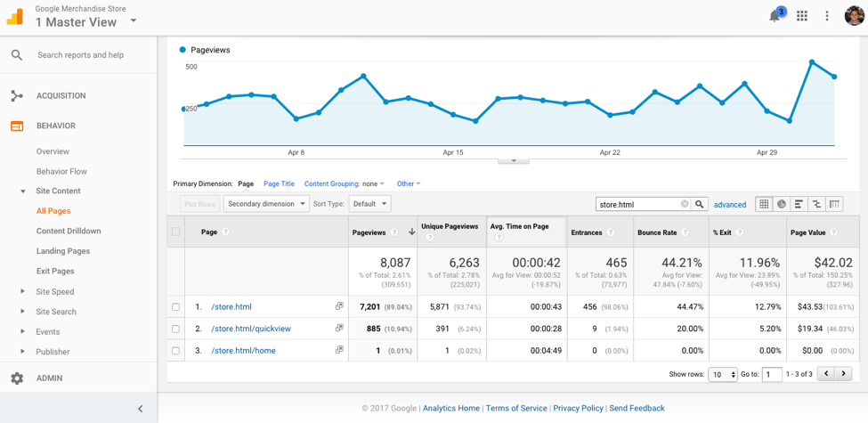The image size is (868, 423).
Task: Collapse the left sidebar with arrow
Action: [x=140, y=409]
